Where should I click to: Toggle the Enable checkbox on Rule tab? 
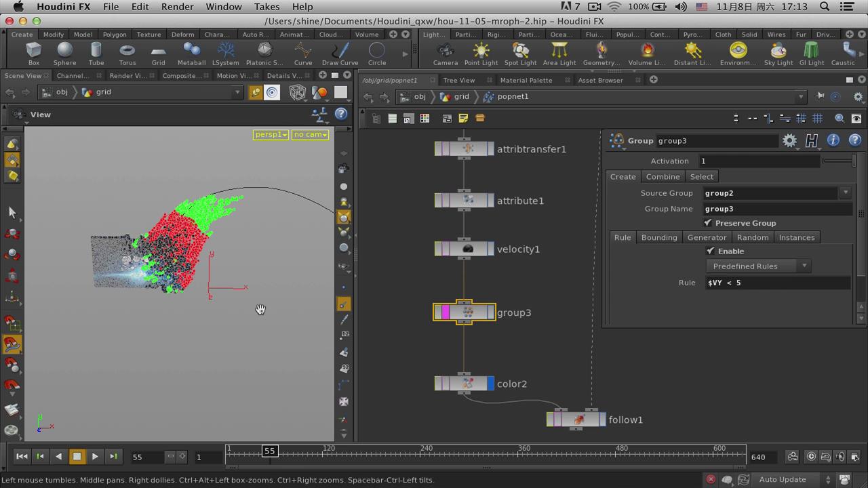tap(711, 251)
